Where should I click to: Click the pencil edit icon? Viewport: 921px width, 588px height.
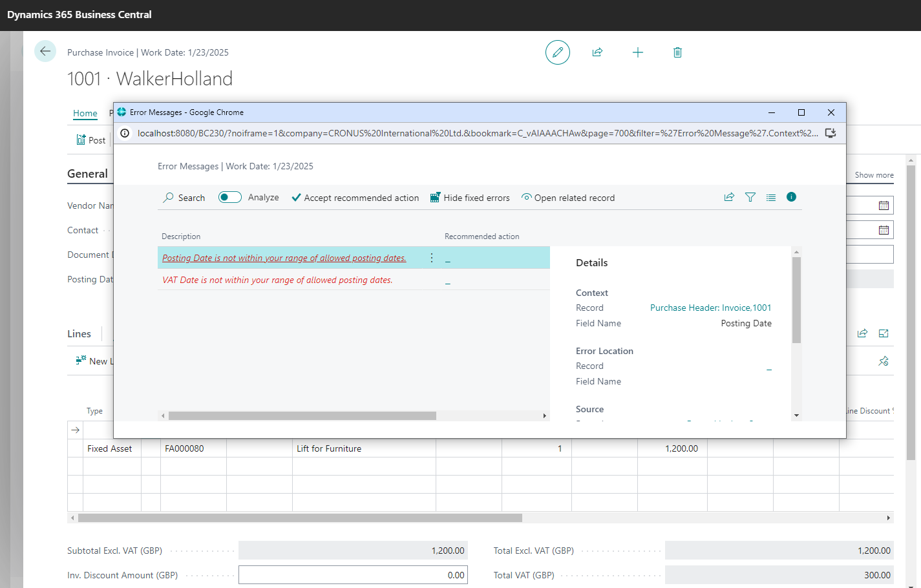[558, 52]
